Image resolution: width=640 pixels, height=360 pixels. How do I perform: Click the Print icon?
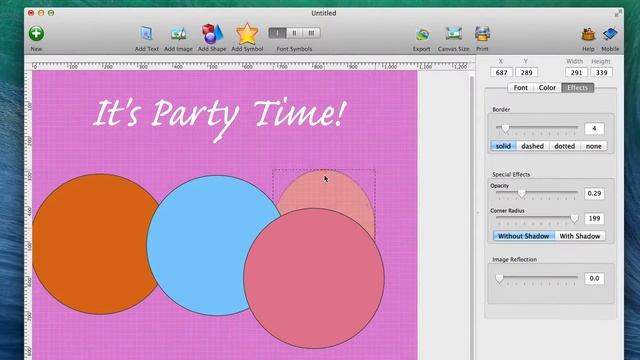pos(482,34)
